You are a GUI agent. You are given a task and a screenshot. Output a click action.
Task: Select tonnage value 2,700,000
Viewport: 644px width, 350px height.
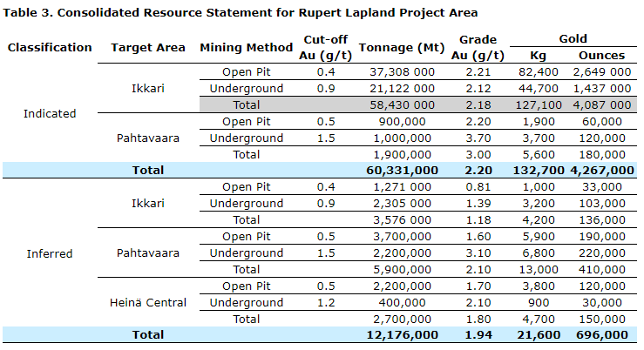pyautogui.click(x=402, y=320)
